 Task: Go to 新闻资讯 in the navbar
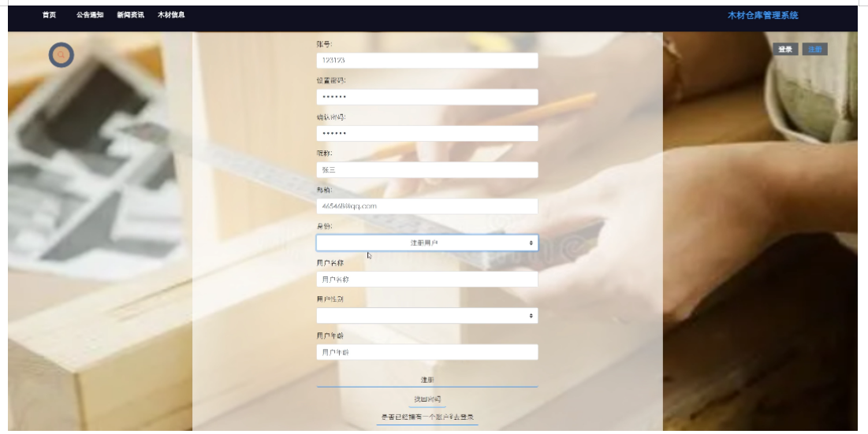130,15
